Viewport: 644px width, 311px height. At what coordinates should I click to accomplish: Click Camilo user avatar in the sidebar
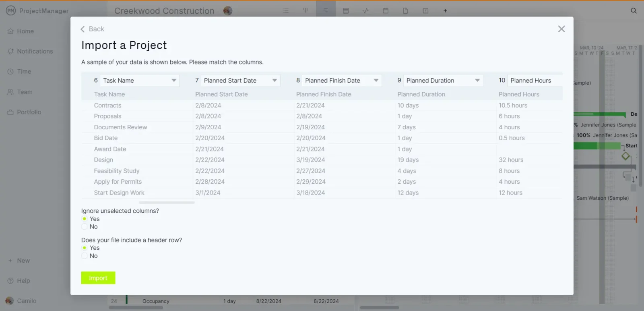[x=10, y=301]
